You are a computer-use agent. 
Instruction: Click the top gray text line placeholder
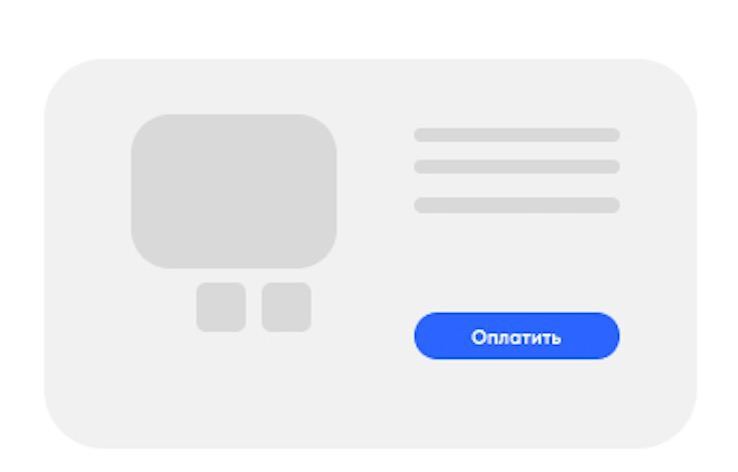pos(517,135)
